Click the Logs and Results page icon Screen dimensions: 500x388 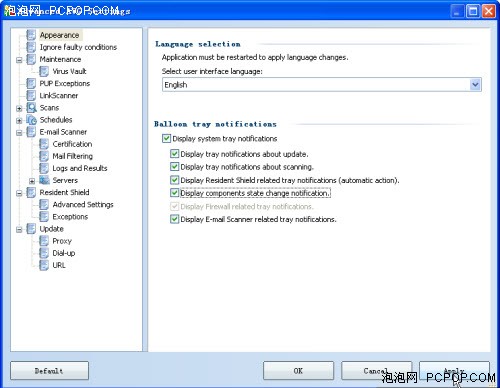pos(44,168)
